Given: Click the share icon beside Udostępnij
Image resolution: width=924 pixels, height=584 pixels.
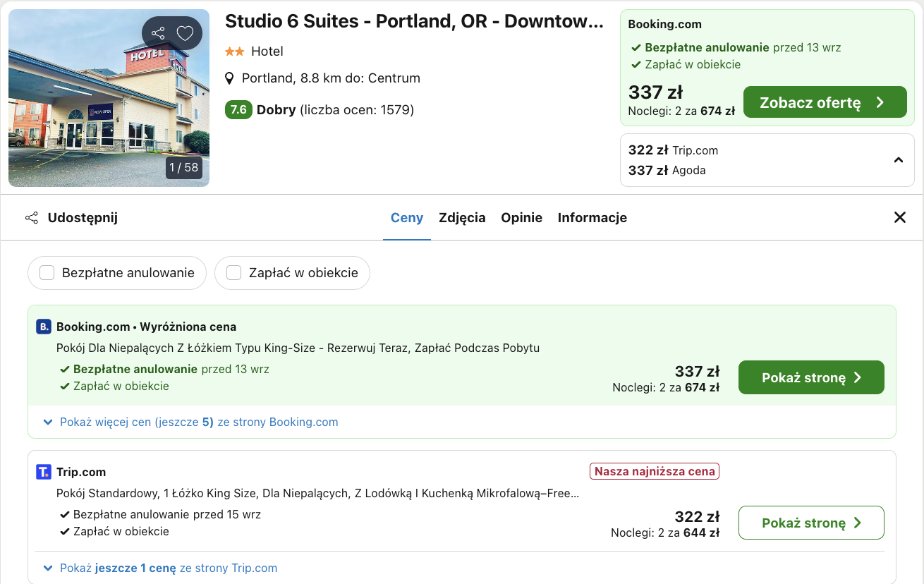Looking at the screenshot, I should (32, 218).
